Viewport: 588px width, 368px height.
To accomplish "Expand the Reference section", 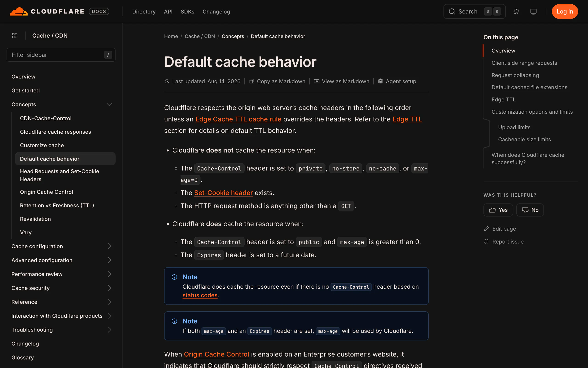I will click(x=109, y=302).
